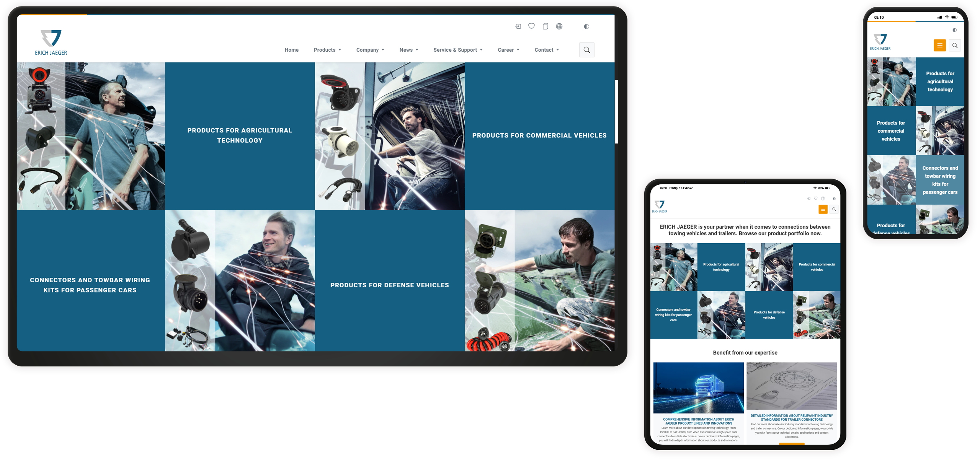Toggle dark mode contrast on the desktop site
980x459 pixels.
(x=586, y=26)
